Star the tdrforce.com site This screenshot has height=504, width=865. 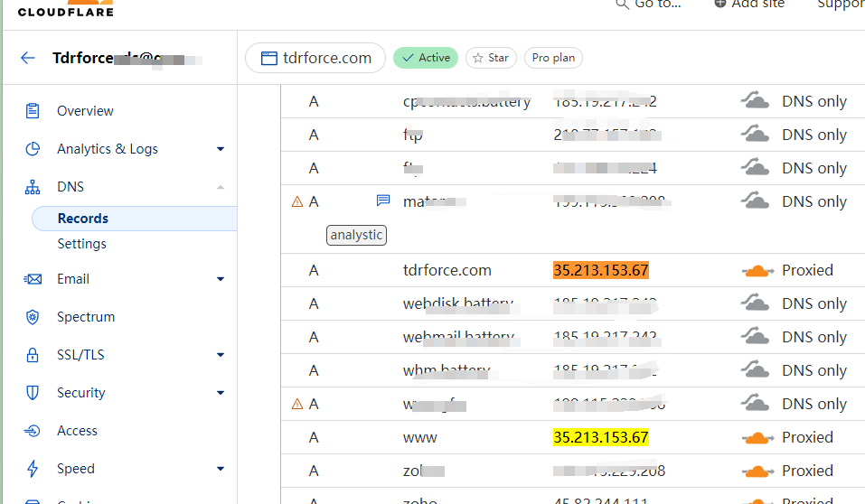[491, 58]
